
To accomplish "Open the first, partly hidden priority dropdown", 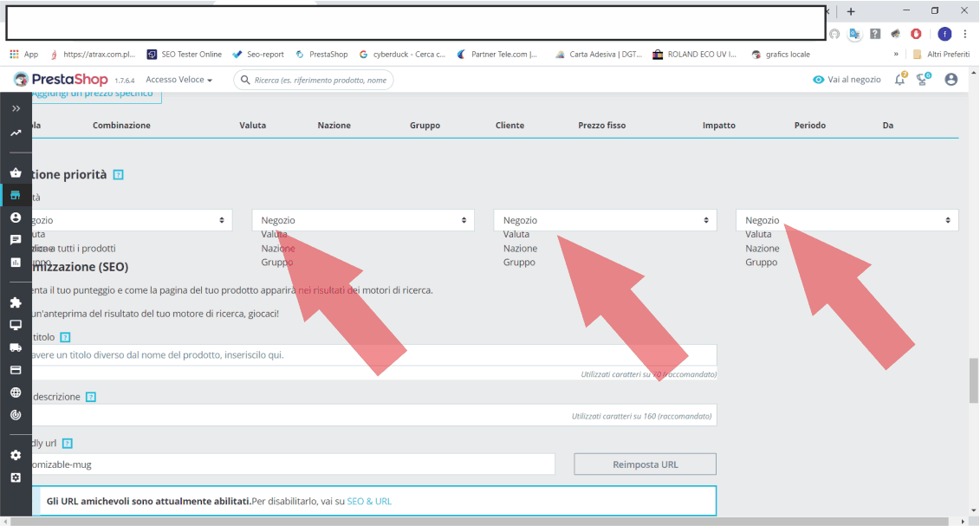I will point(132,220).
